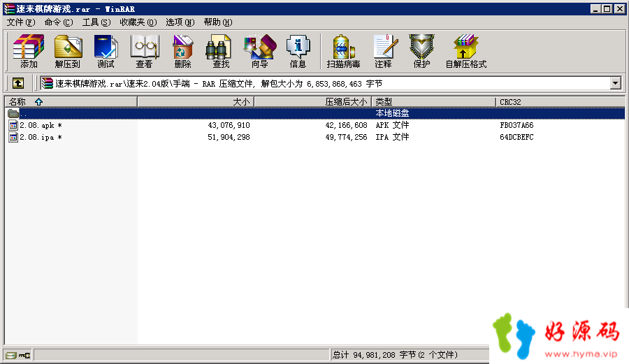This screenshot has height=364, width=629.
Task: Click size value 51,904,298
Action: coord(229,137)
